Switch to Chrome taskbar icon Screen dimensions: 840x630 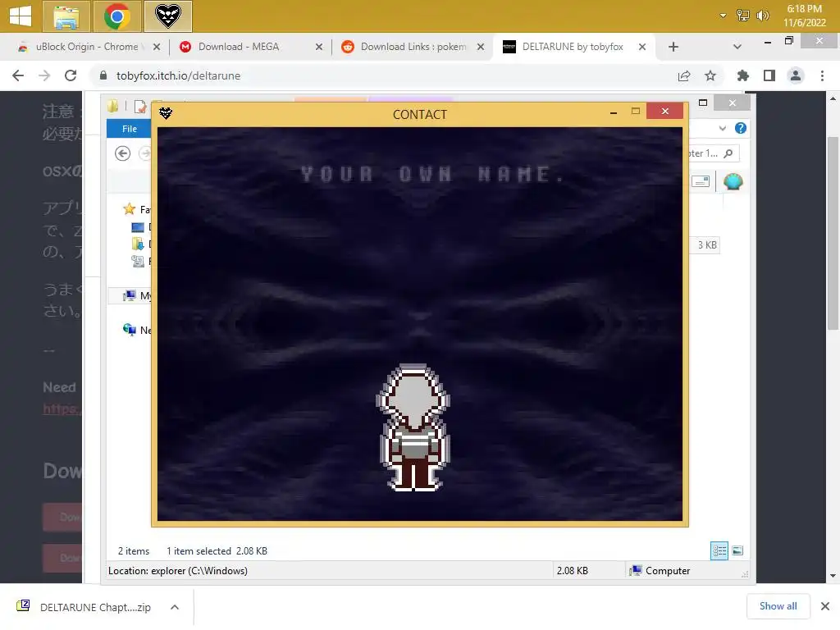tap(116, 16)
